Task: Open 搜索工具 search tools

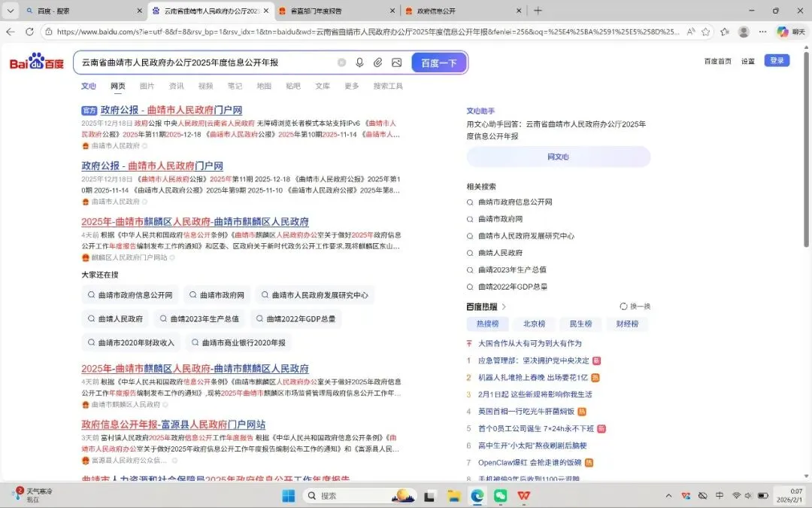Action: (388, 86)
